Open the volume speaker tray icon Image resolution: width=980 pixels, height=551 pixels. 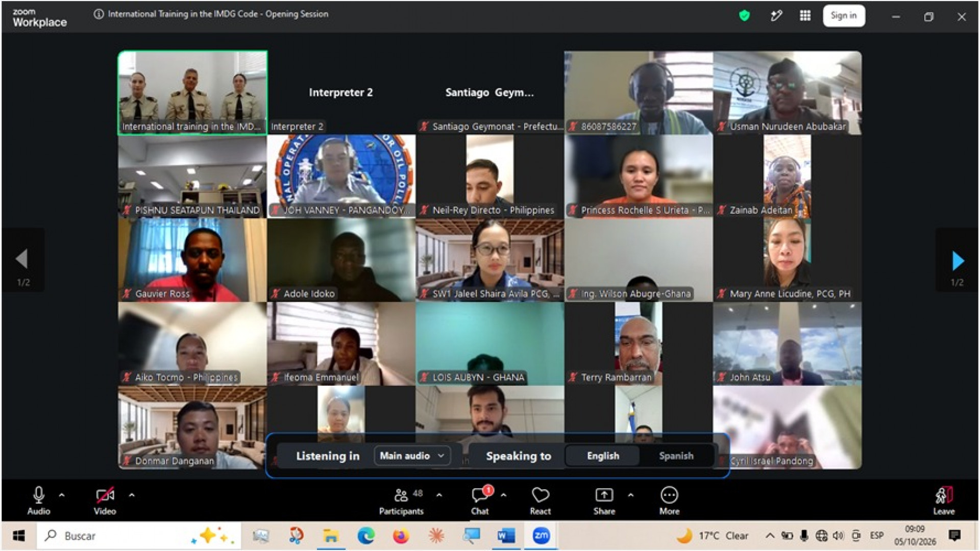(838, 535)
